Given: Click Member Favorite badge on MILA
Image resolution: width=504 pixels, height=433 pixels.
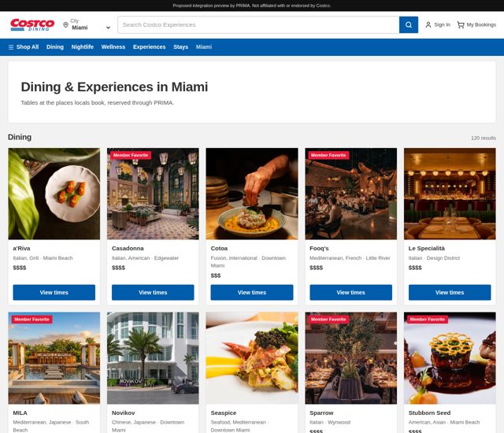Looking at the screenshot, I should tap(31, 320).
